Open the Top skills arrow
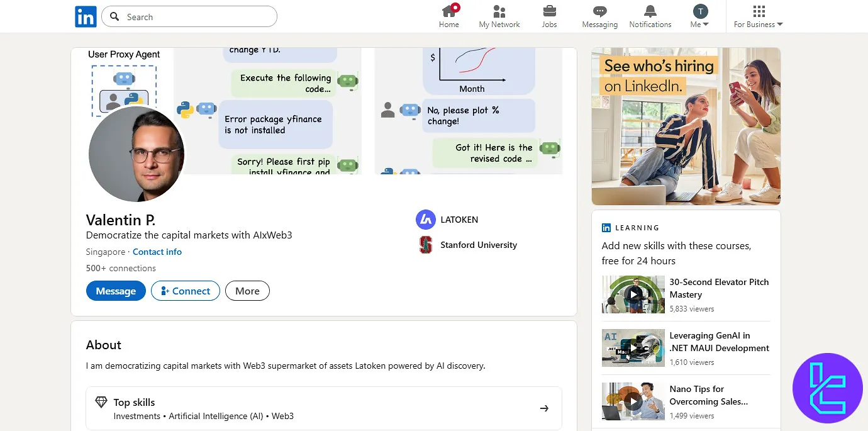The image size is (868, 431). (x=544, y=408)
